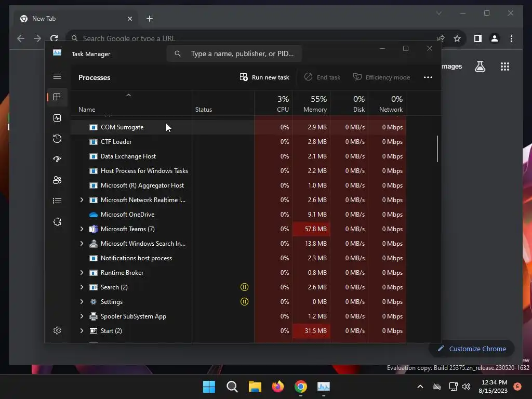The image size is (532, 399).
Task: Click the Chrome address bar
Action: coord(251,38)
